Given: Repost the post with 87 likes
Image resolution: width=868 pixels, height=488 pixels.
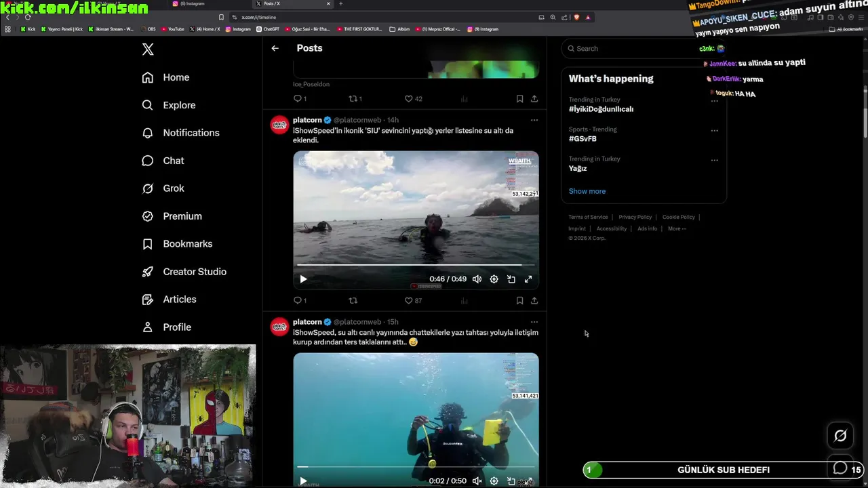Looking at the screenshot, I should point(353,300).
